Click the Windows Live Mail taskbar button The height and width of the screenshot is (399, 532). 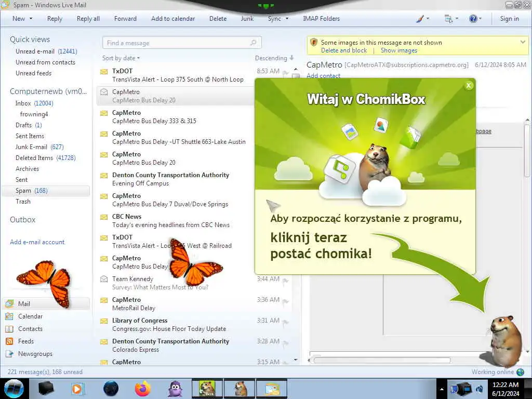(x=272, y=389)
